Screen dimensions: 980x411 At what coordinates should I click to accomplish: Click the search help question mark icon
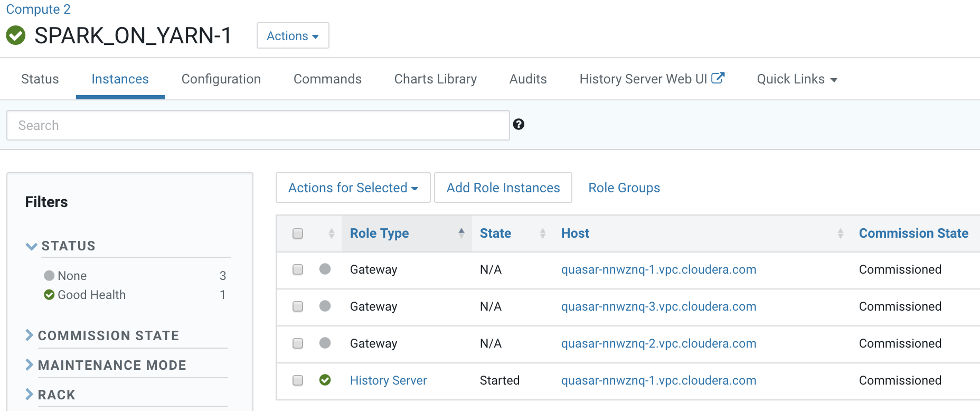click(x=519, y=124)
